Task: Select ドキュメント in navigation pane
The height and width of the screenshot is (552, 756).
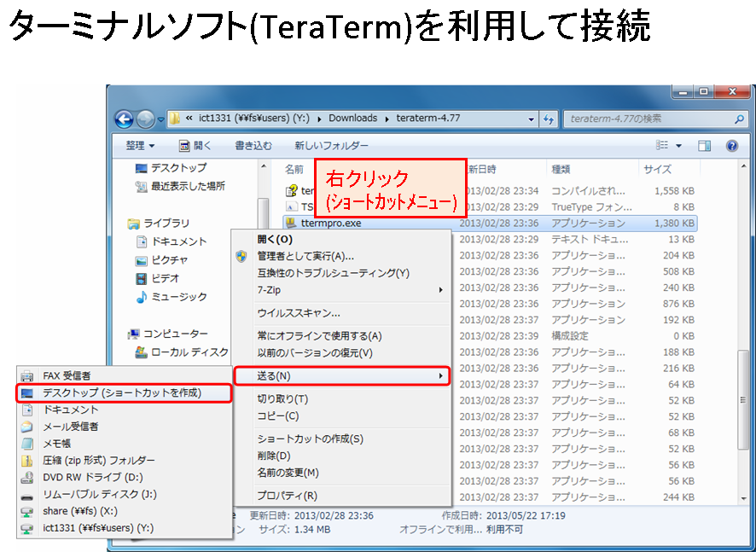Action: [x=179, y=241]
